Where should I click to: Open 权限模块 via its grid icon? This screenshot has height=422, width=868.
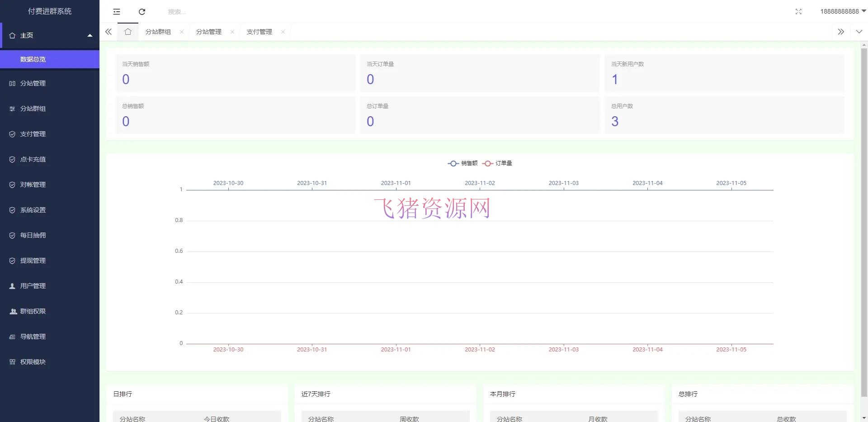pyautogui.click(x=12, y=362)
